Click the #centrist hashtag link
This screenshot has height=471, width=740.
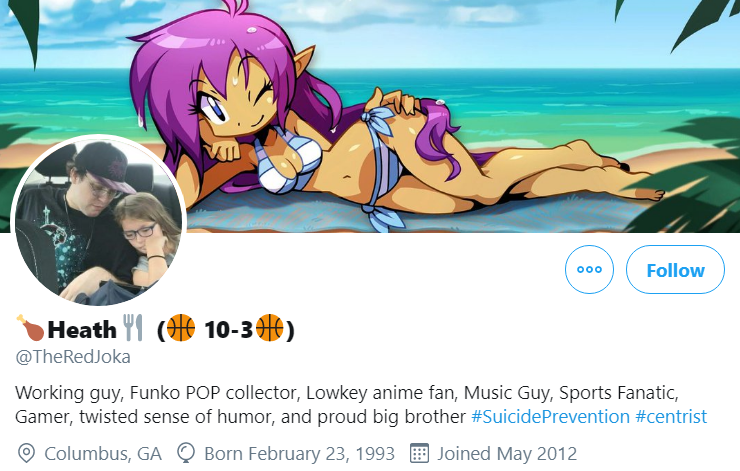point(671,417)
